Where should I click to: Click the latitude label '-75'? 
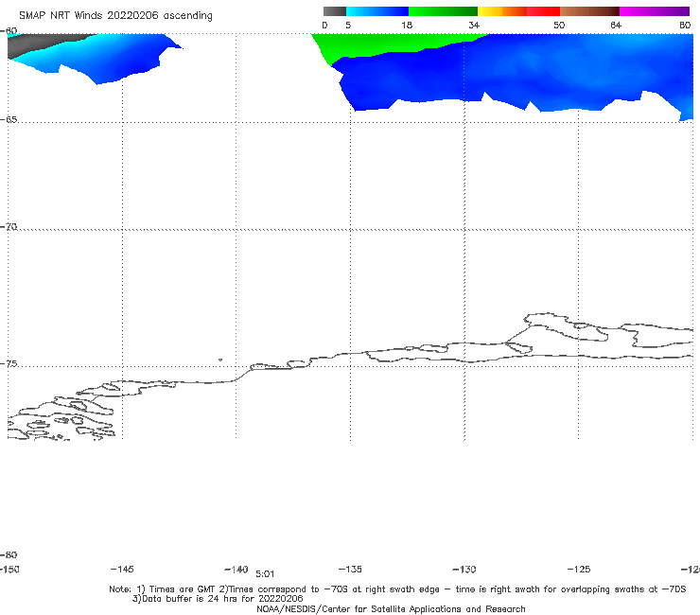[x=9, y=364]
